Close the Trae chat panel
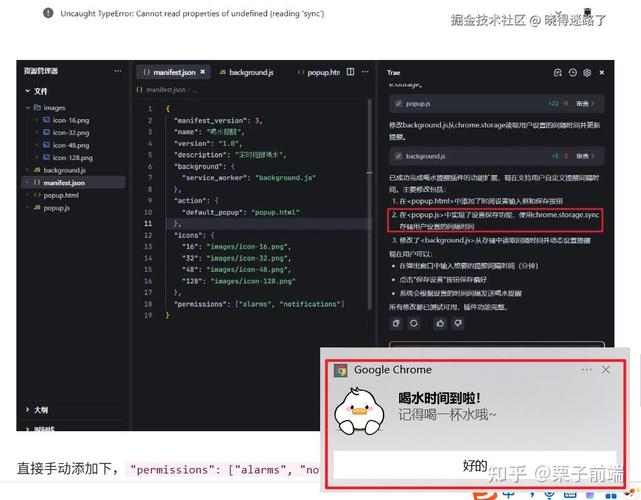Viewport: 641px width, 500px height. tap(602, 72)
